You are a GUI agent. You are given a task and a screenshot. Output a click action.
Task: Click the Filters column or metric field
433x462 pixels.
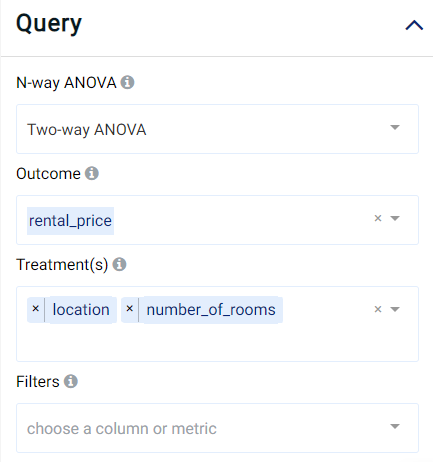tap(217, 428)
